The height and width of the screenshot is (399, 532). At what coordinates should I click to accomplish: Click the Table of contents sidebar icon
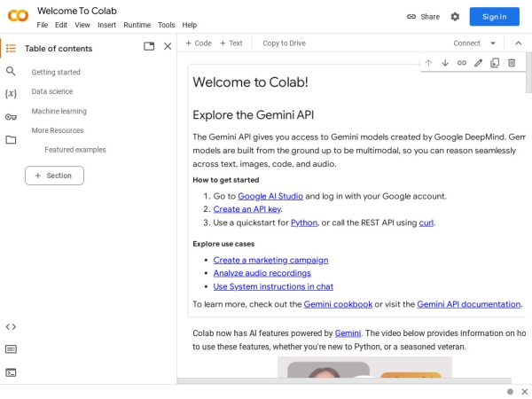[11, 49]
